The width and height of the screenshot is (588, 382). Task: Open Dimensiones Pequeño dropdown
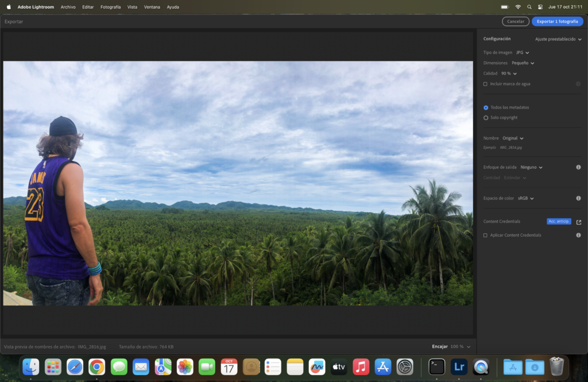(523, 63)
